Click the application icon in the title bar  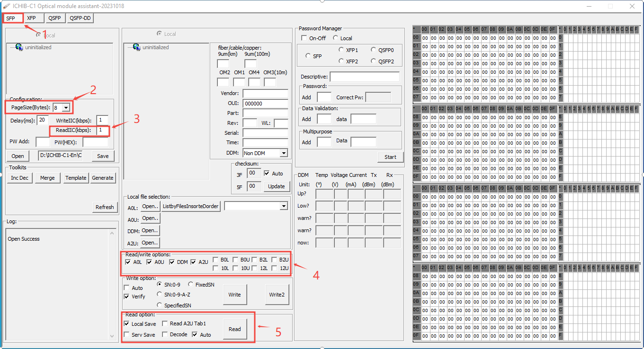[x=7, y=6]
